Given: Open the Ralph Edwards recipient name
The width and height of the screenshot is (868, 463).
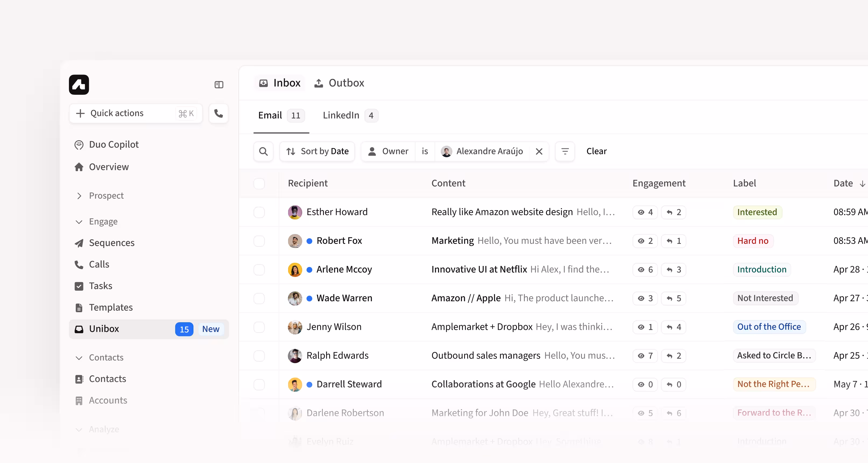Looking at the screenshot, I should [337, 356].
